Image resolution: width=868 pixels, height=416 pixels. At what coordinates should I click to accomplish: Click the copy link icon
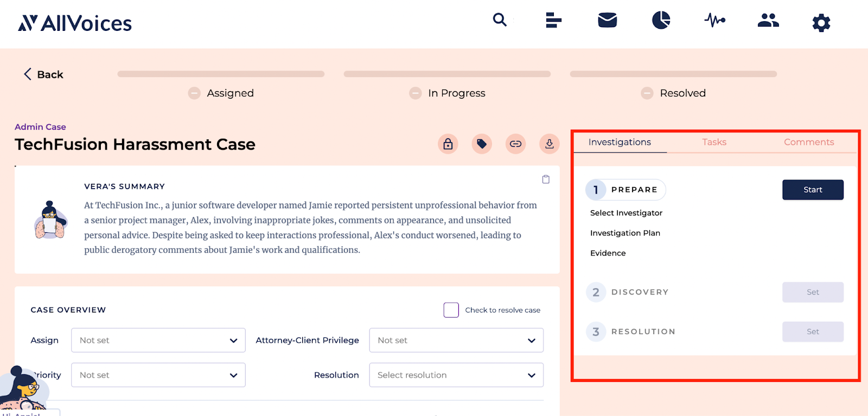click(x=515, y=144)
